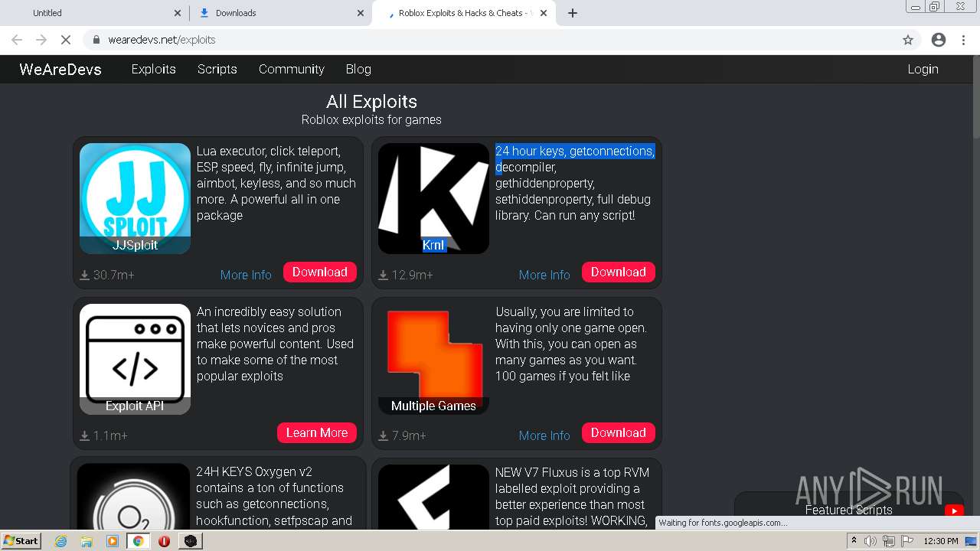Open the Windows Start menu
The image size is (980, 551).
21,540
